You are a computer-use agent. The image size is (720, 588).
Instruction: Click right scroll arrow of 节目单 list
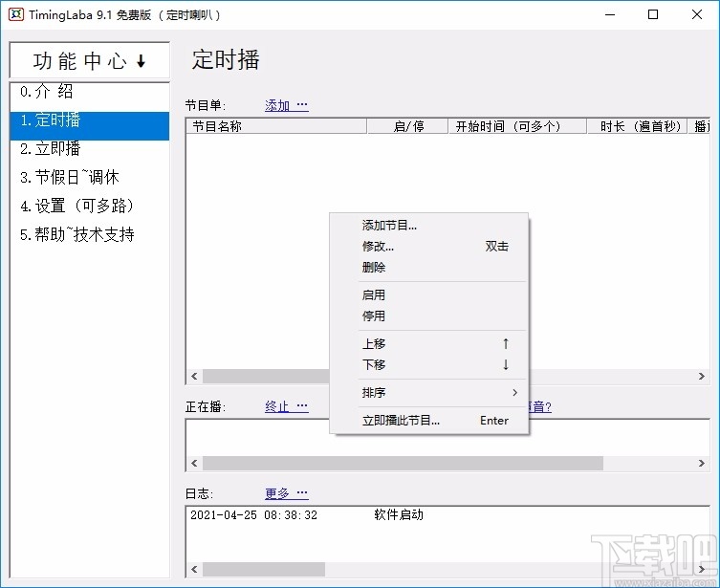coord(702,377)
